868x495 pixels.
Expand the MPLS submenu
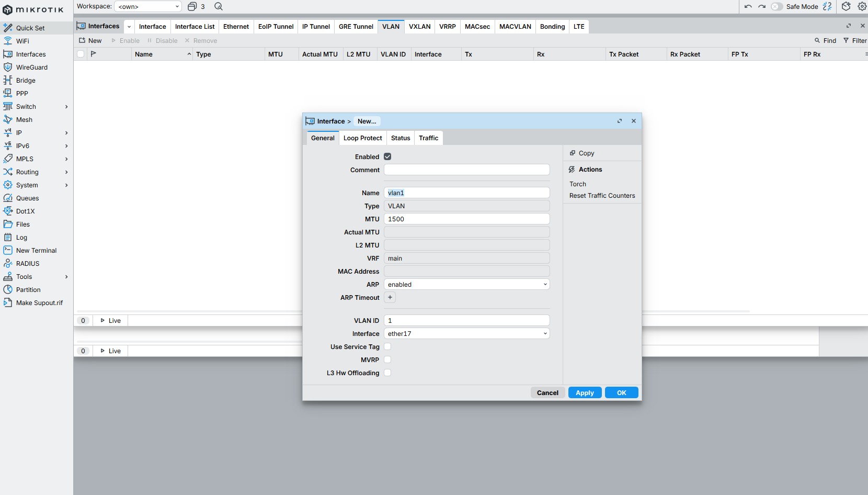point(66,159)
